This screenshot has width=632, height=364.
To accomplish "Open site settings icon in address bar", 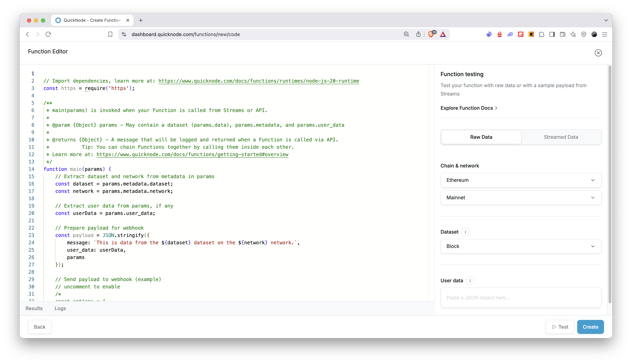I will point(124,34).
